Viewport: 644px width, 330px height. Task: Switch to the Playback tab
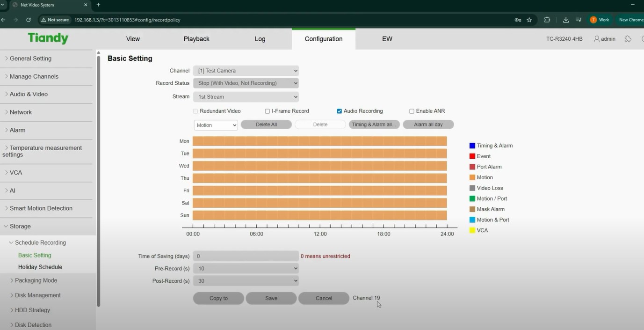click(196, 39)
